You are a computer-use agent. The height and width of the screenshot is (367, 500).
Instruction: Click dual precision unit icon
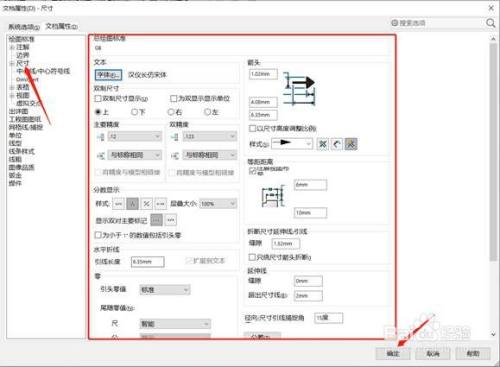click(x=174, y=137)
